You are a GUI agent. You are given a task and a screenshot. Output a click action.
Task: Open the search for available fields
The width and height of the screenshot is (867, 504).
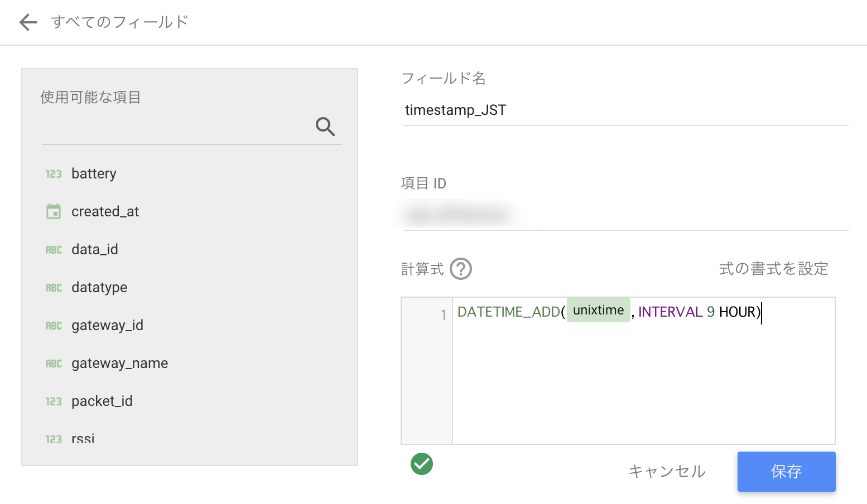coord(325,127)
